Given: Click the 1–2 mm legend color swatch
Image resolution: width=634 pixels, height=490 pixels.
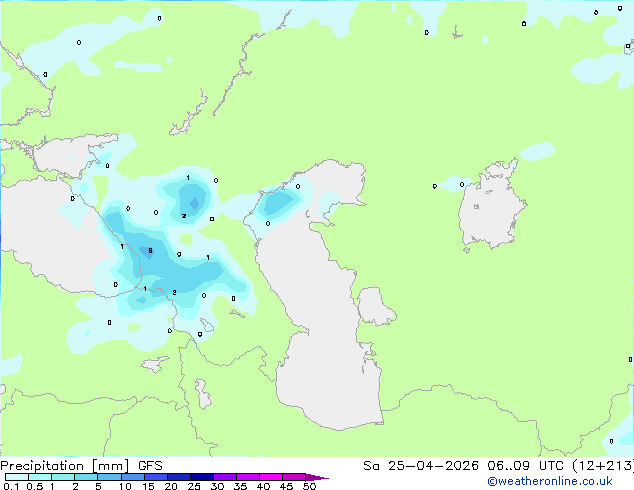Looking at the screenshot, I should 63,477.
